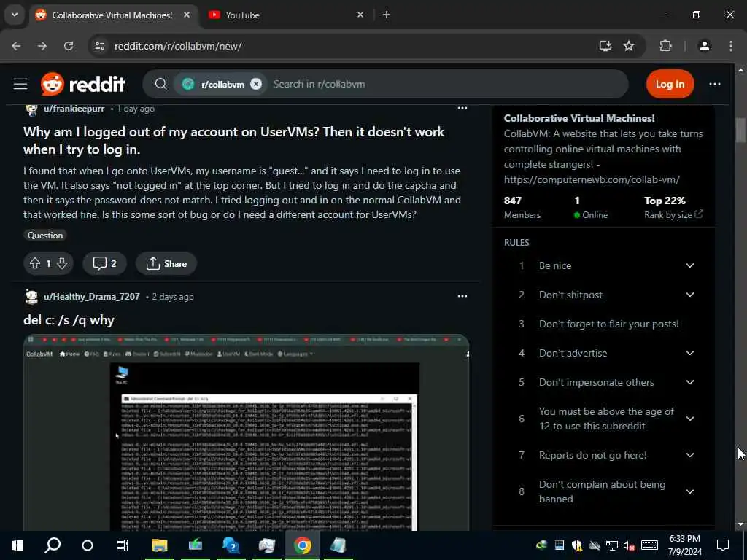Open the more options menu beside Log In
This screenshot has height=560, width=747.
coord(715,85)
